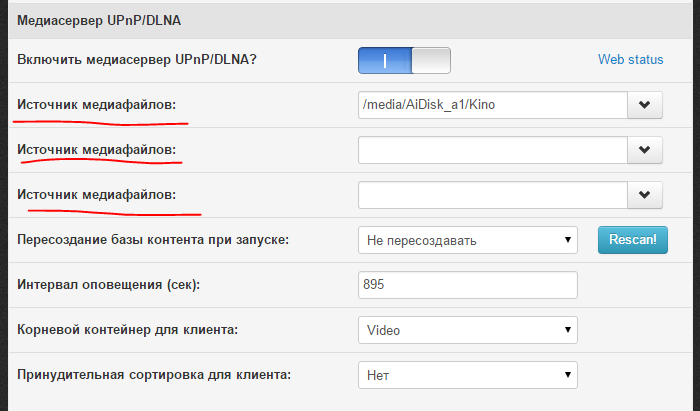The width and height of the screenshot is (700, 411).
Task: Expand chevron next to the Kino path field
Action: pos(645,104)
